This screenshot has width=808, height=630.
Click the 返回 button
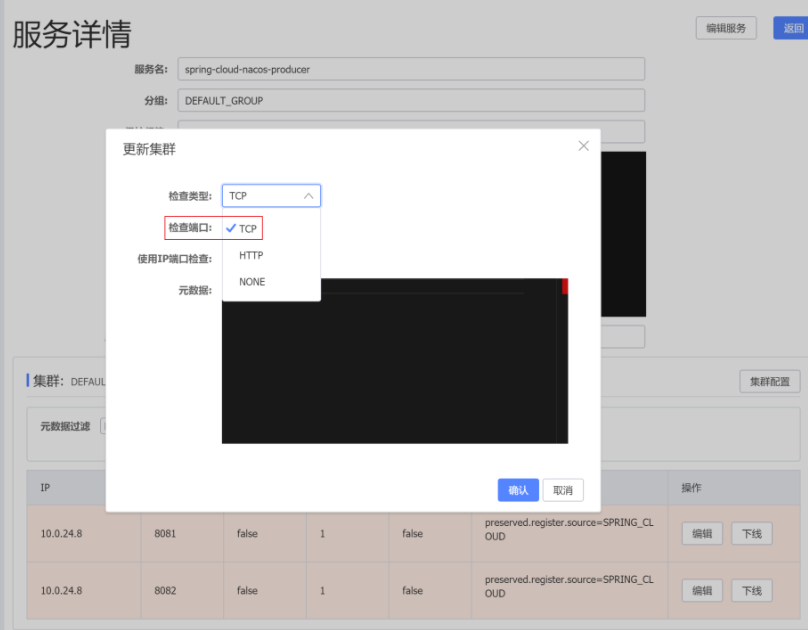(x=790, y=28)
